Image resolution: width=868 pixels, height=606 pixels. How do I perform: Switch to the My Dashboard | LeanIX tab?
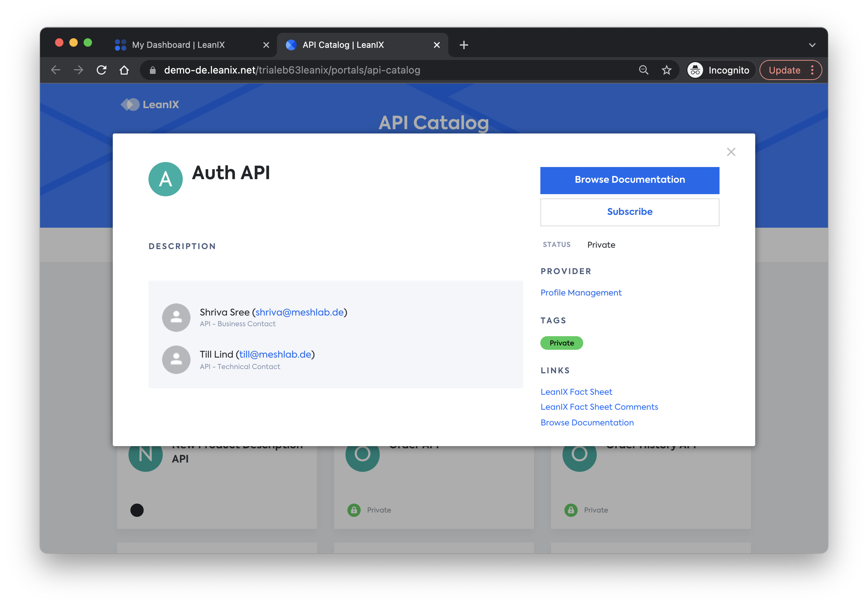[x=178, y=45]
